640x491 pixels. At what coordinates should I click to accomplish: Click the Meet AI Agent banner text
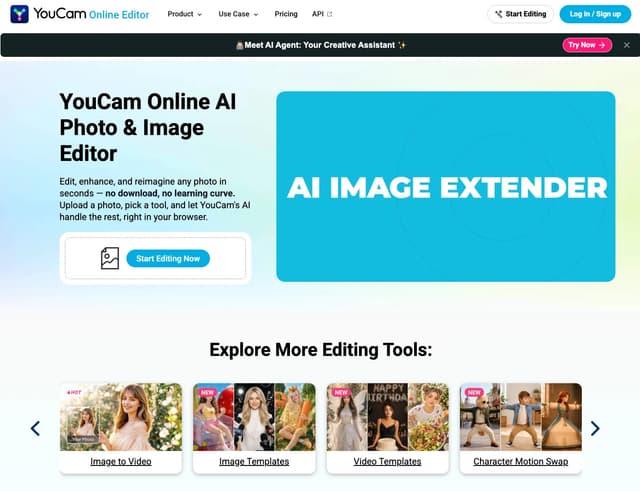[320, 45]
